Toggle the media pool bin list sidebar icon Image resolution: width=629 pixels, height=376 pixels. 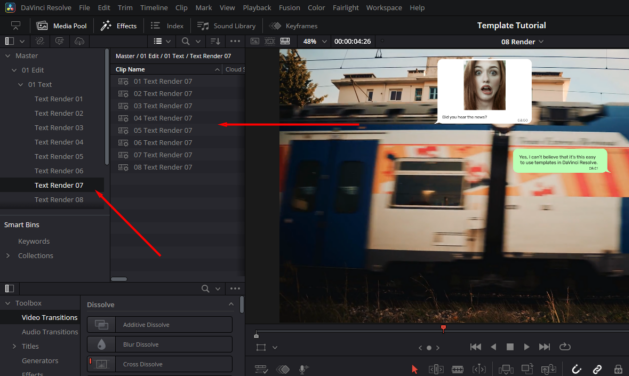[x=9, y=41]
